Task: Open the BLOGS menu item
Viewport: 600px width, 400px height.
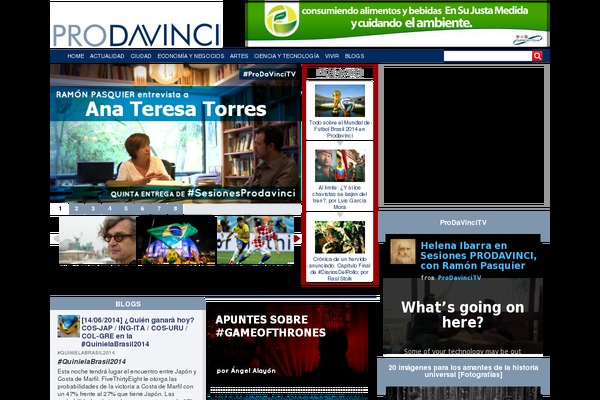Action: pyautogui.click(x=354, y=56)
